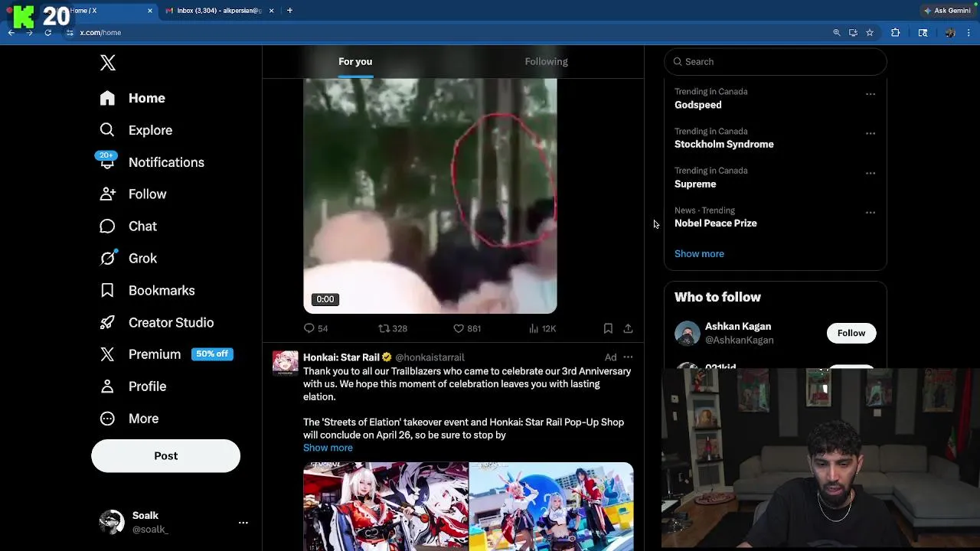This screenshot has width=980, height=551.
Task: Open options menu on Honkai ad post
Action: [628, 357]
